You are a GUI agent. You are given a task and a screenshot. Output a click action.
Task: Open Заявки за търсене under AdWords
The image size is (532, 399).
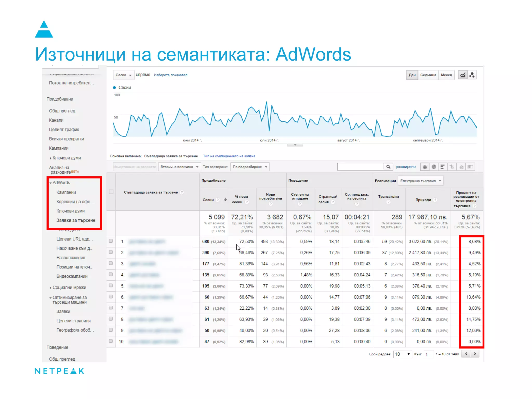coord(76,220)
